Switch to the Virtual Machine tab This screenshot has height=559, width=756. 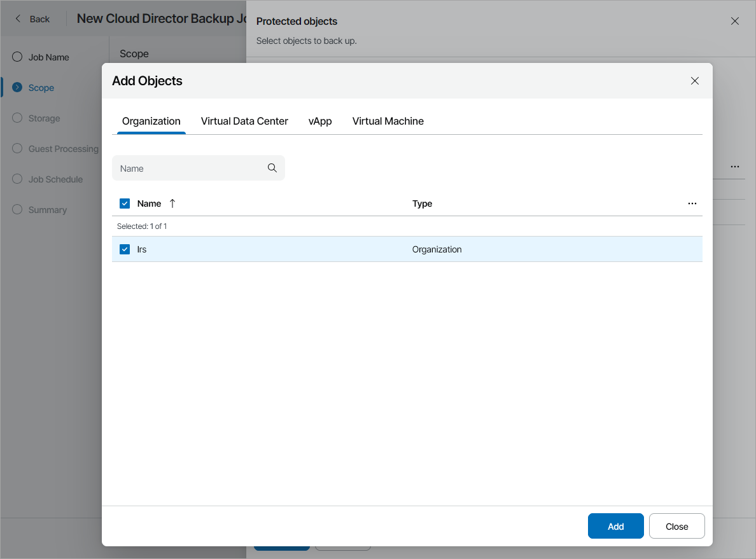tap(388, 121)
